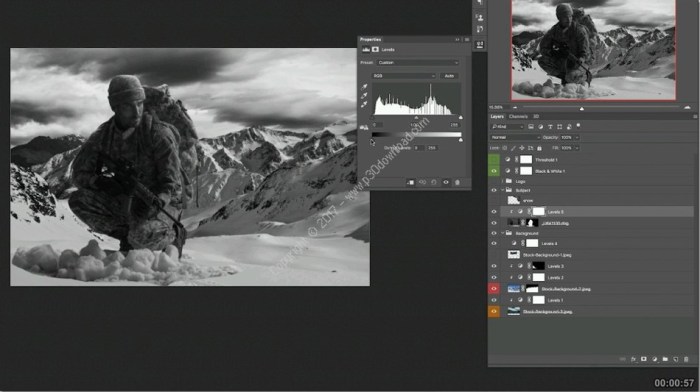
Task: Toggle visibility of Levels 5 layer
Action: (x=494, y=212)
